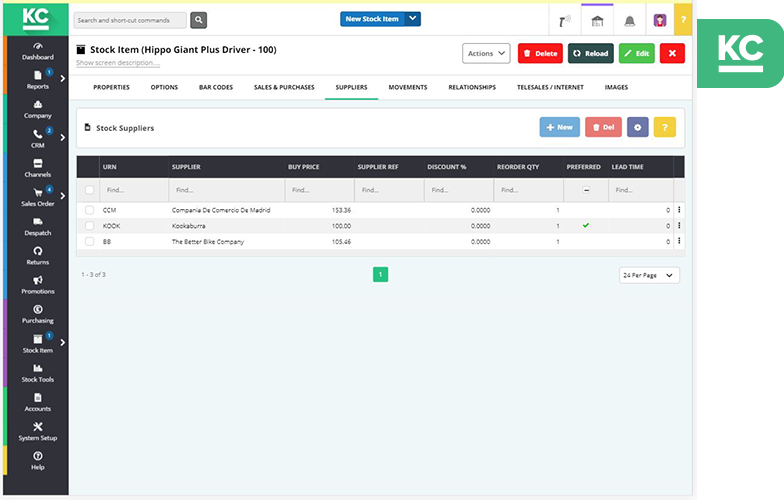The image size is (784, 500).
Task: Click the warehouse icon in top bar
Action: pos(597,21)
